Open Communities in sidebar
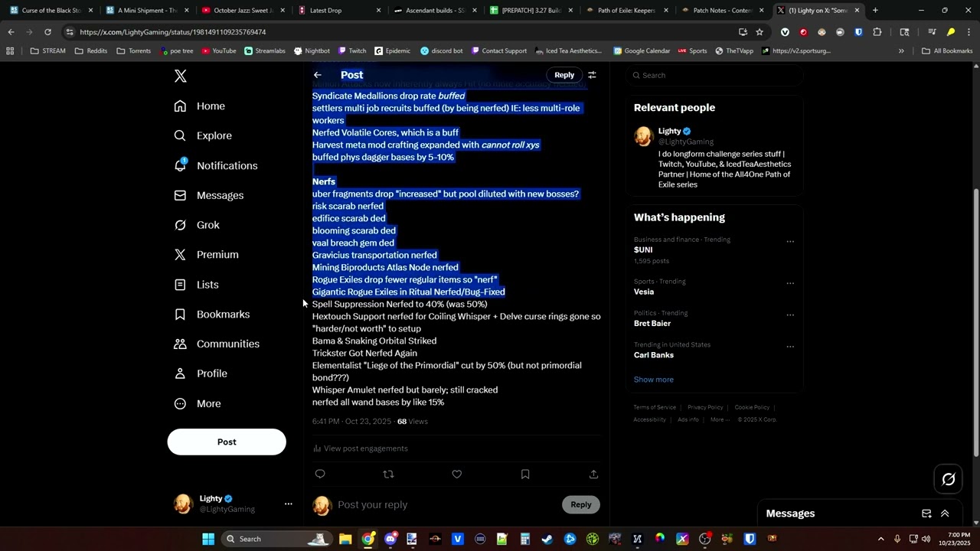This screenshot has width=980, height=551. click(x=217, y=344)
